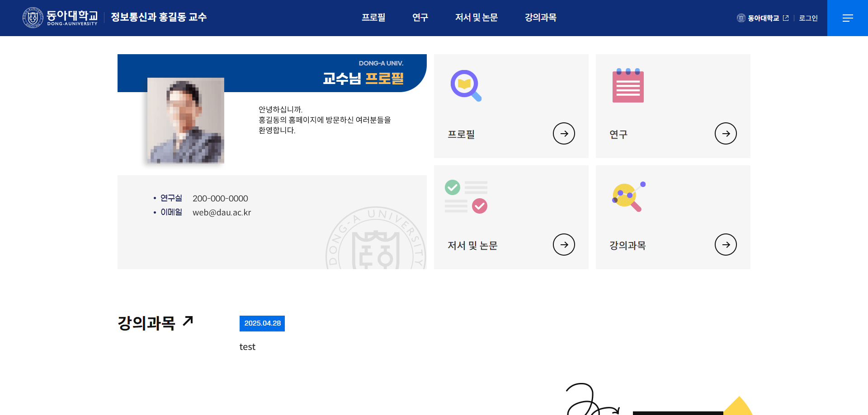868x415 pixels.
Task: Click the Dong-A University logo
Action: (60, 18)
